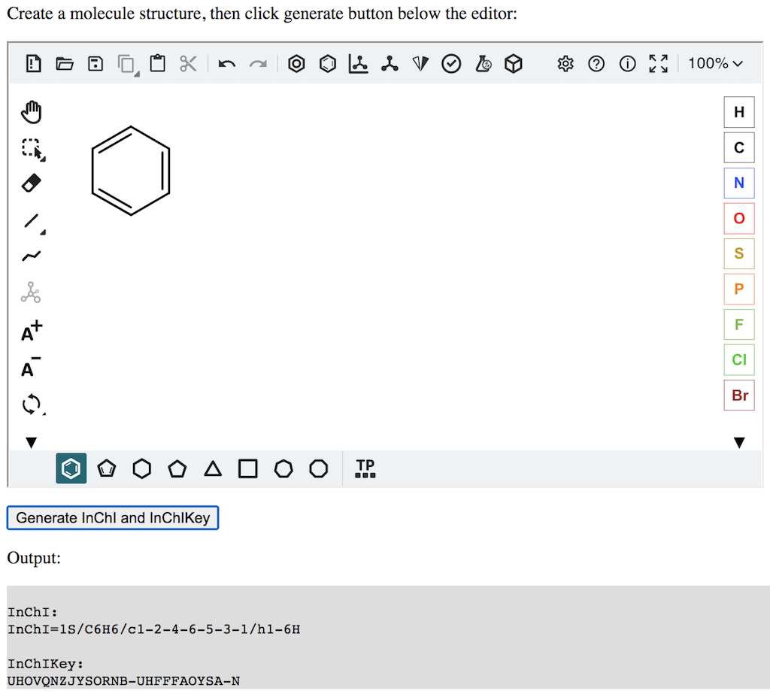This screenshot has height=700, width=770.
Task: Open the 3D structure viewer
Action: point(514,64)
